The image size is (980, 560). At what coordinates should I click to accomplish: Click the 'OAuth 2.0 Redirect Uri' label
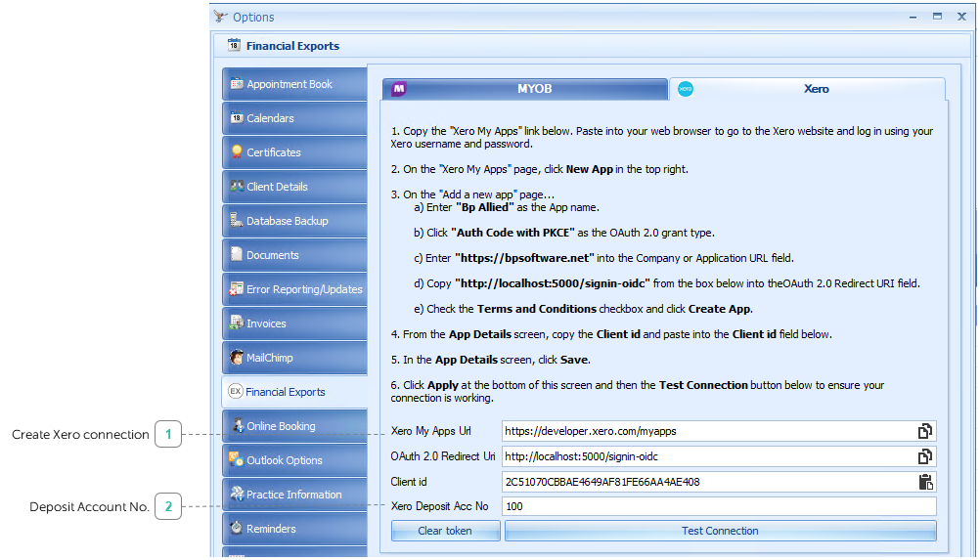pos(442,456)
